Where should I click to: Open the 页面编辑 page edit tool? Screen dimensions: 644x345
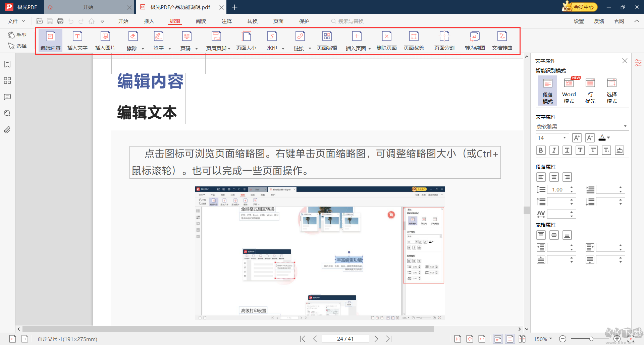pos(327,41)
